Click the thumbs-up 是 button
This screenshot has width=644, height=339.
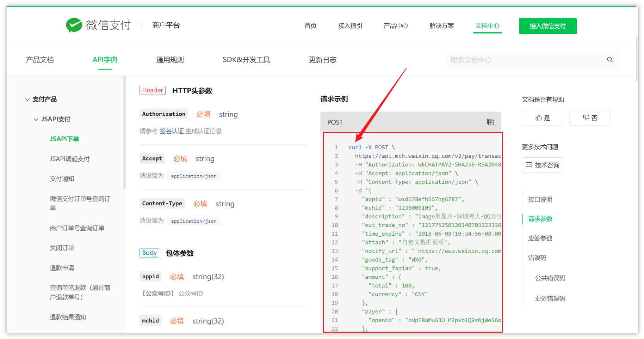pos(542,118)
